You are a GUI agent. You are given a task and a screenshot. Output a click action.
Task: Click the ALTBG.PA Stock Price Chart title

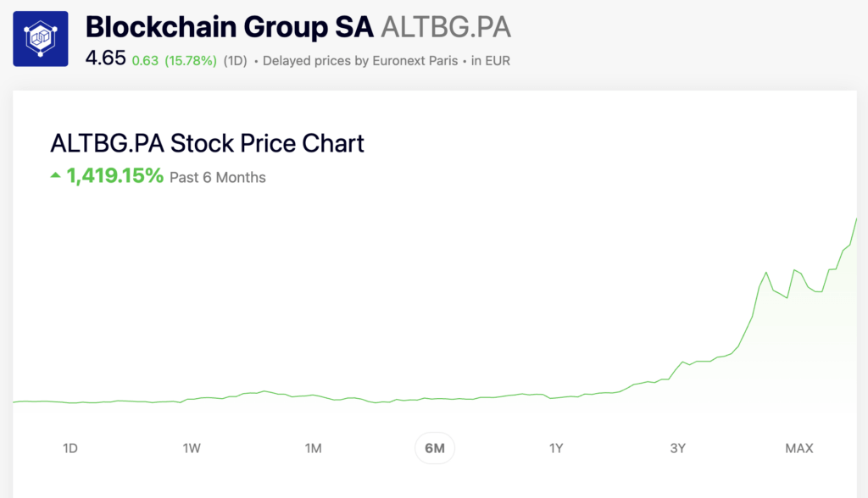click(206, 143)
